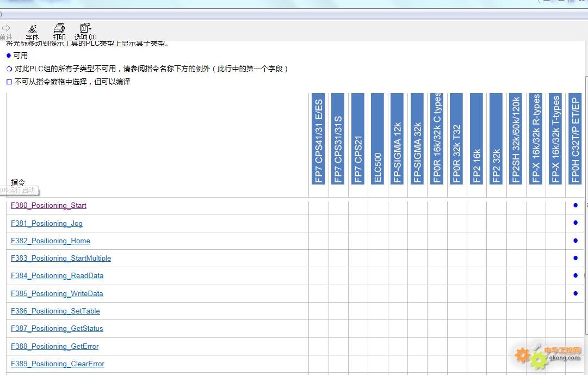Viewport: 588px width, 375px height.
Task: Open the F383_Positioning_StartMultiple link
Action: click(61, 259)
